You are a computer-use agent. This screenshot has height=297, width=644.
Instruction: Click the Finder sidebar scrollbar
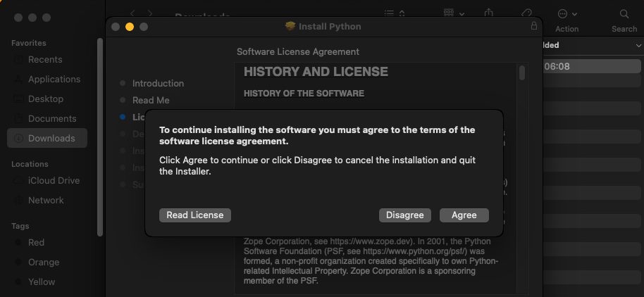(x=100, y=137)
